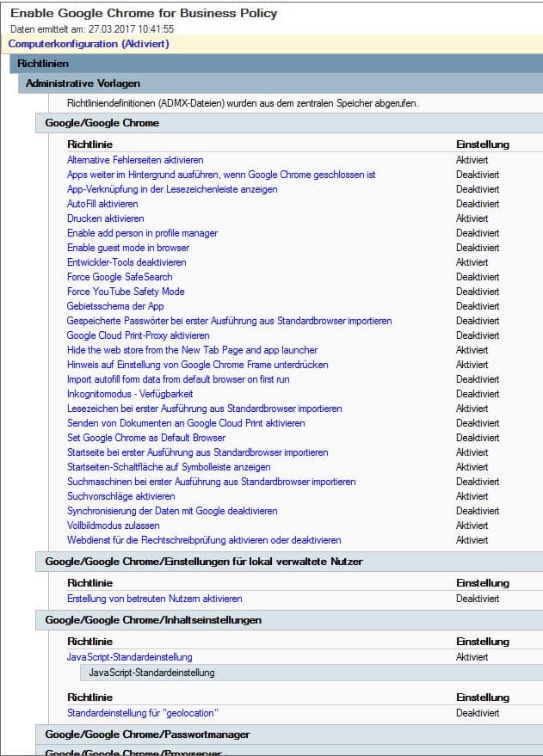Open the AutoFill aktivieren policy link
The width and height of the screenshot is (543, 756).
click(x=102, y=204)
